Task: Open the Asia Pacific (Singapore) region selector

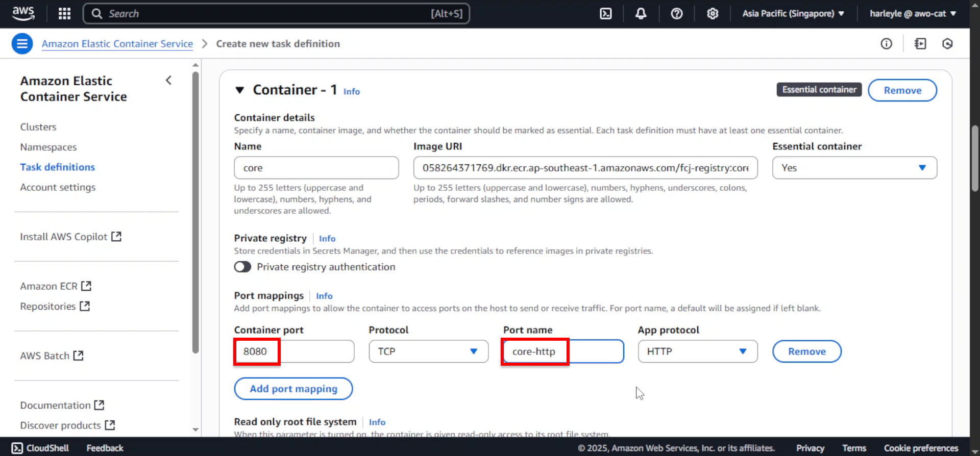Action: [793, 14]
